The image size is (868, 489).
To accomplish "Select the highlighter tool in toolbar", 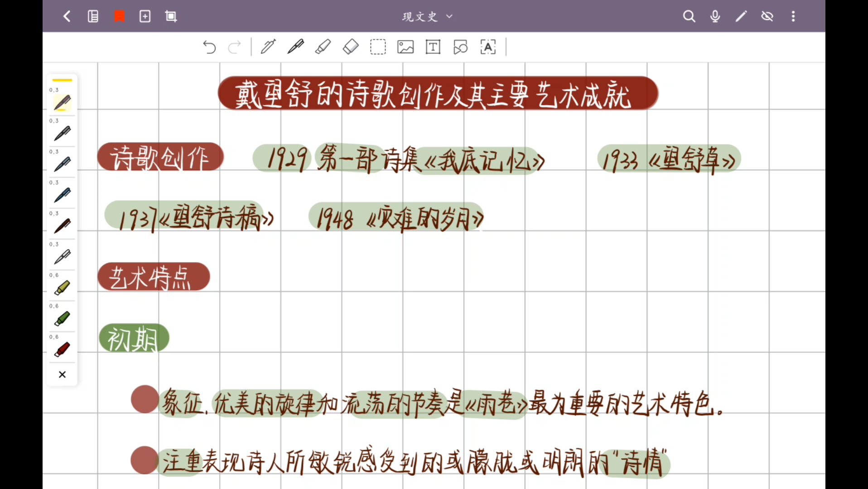I will pyautogui.click(x=323, y=47).
